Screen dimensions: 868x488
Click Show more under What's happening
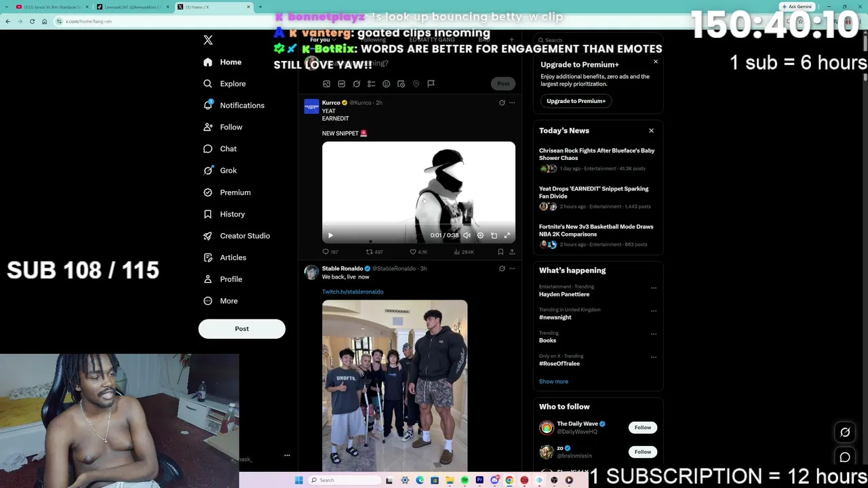pos(553,382)
